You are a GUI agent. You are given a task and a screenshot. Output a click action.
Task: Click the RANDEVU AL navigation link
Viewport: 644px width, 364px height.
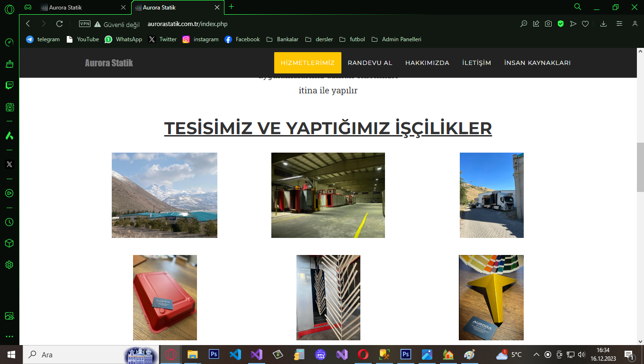(370, 63)
